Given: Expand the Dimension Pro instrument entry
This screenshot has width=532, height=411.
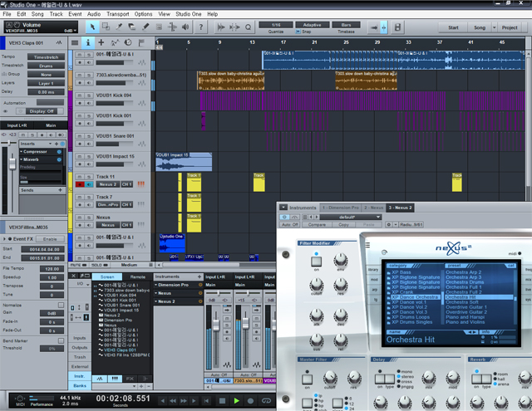Looking at the screenshot, I should coord(156,285).
